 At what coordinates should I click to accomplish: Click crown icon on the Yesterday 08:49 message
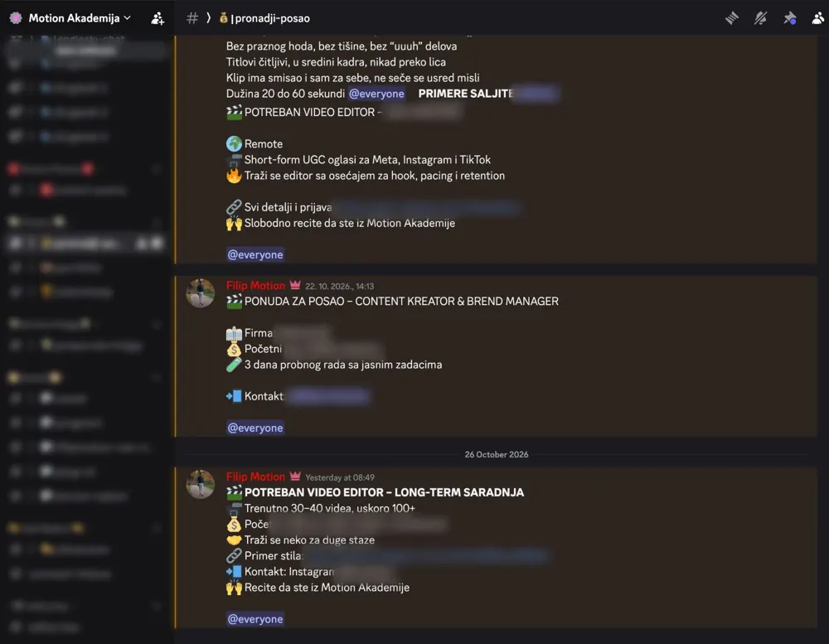pyautogui.click(x=295, y=477)
